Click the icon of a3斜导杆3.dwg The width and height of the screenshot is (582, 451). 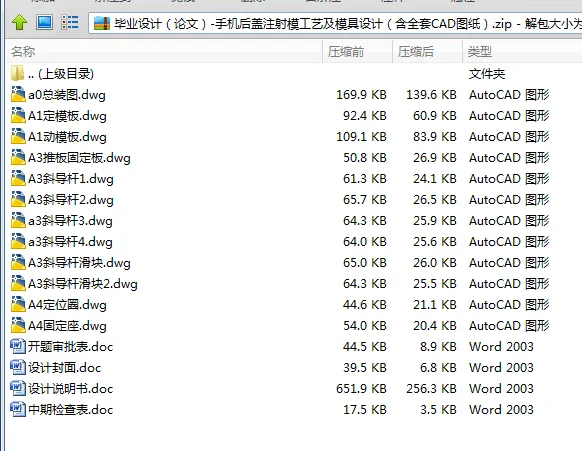[18, 220]
